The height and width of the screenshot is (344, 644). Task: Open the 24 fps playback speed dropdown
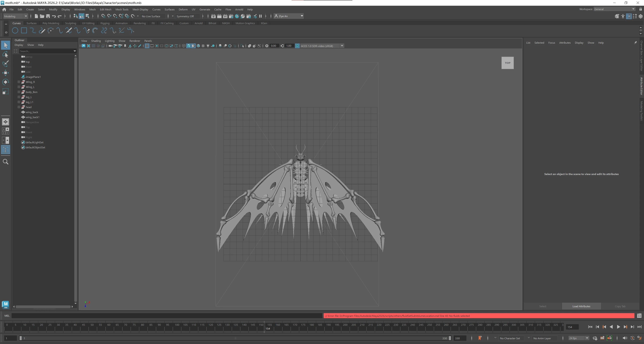click(x=587, y=338)
